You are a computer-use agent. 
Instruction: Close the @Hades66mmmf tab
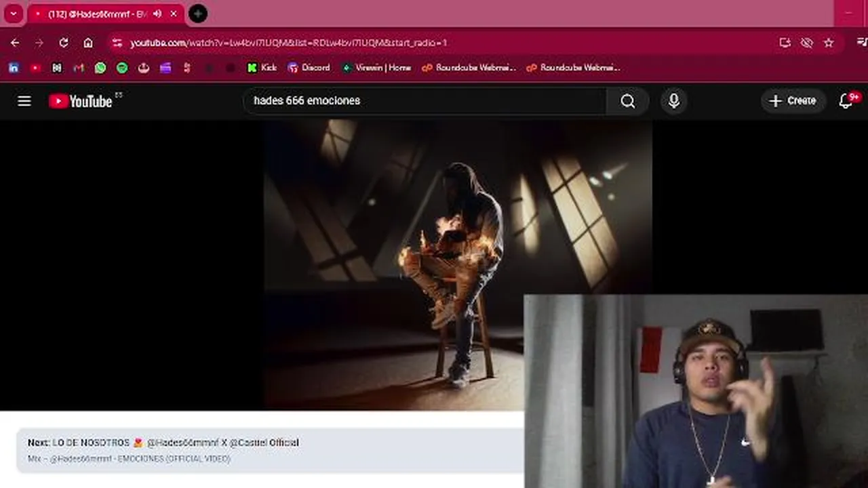(x=174, y=14)
